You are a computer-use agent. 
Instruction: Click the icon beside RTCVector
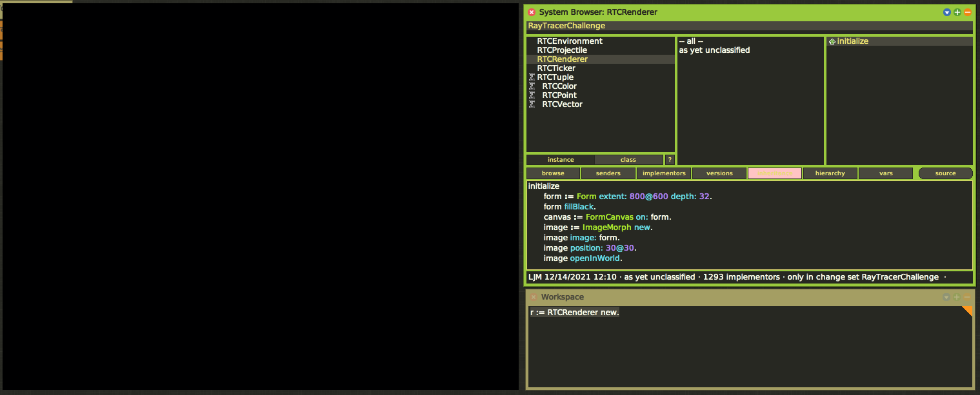[x=532, y=104]
